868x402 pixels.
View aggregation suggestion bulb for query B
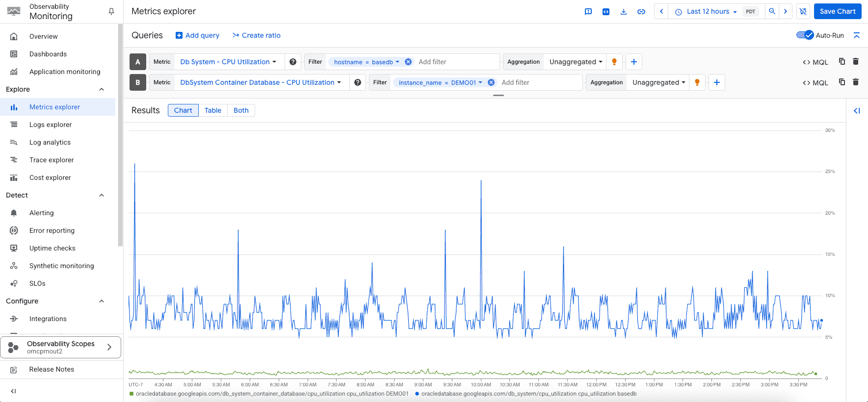[697, 82]
